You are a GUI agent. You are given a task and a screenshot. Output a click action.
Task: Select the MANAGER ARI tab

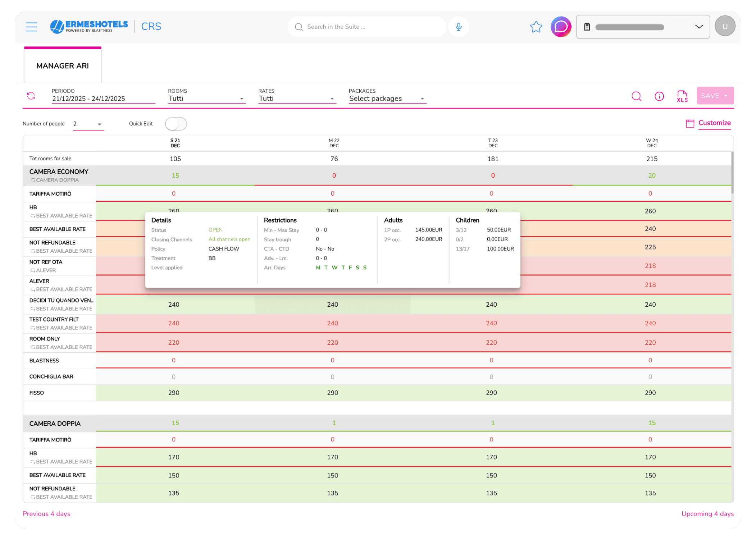click(63, 66)
